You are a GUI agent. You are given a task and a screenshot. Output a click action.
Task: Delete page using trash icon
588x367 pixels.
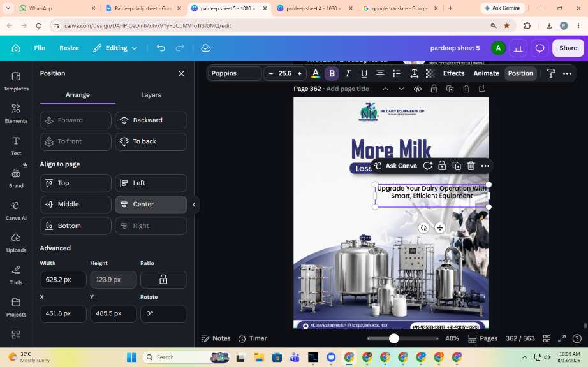click(x=466, y=89)
